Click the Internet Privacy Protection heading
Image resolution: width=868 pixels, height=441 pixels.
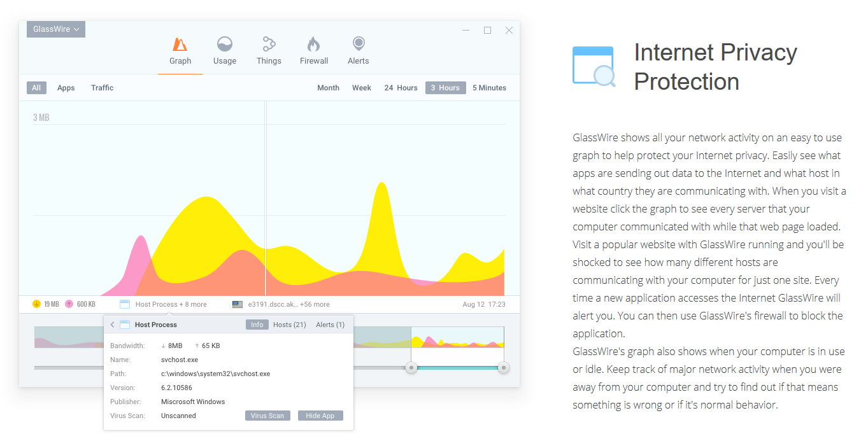click(716, 67)
